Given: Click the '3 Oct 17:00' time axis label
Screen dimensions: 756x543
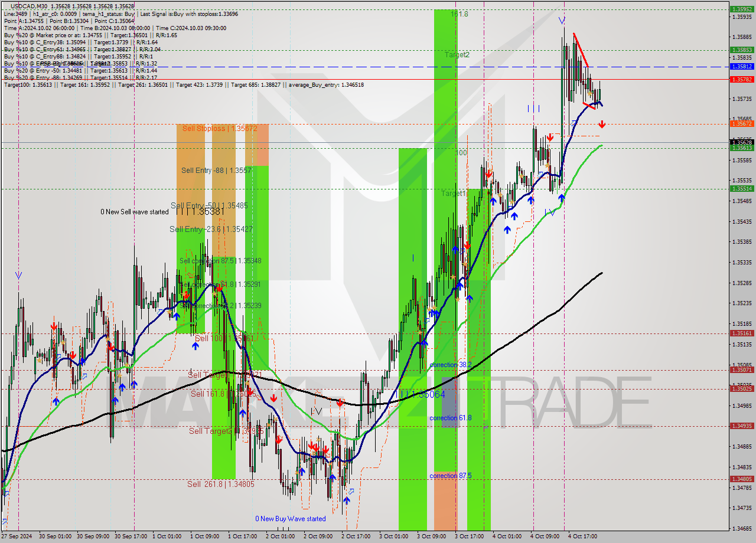Looking at the screenshot, I should pyautogui.click(x=470, y=537).
